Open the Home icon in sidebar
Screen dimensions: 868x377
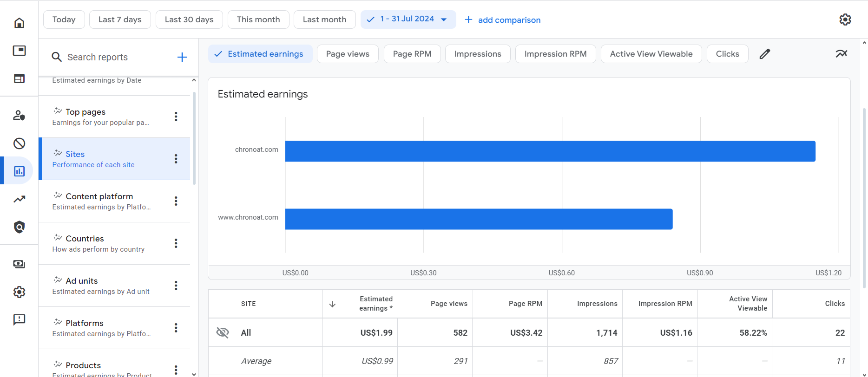click(19, 23)
